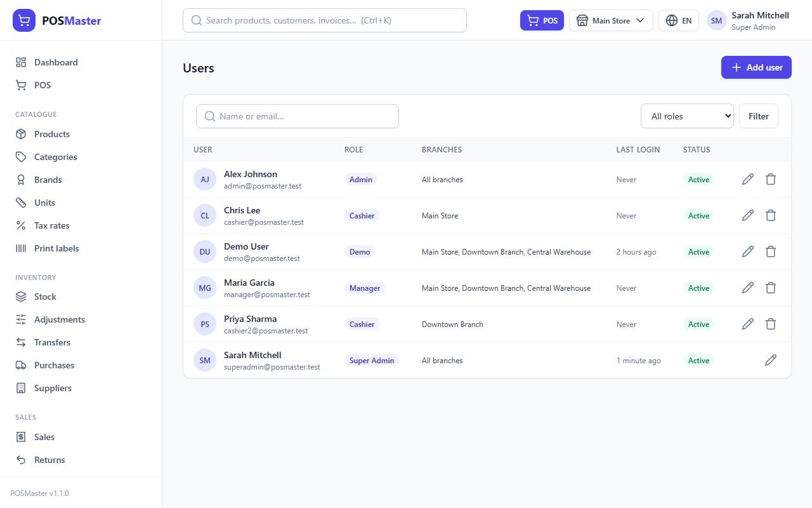Open Tax rates in the sidebar

pos(81,225)
